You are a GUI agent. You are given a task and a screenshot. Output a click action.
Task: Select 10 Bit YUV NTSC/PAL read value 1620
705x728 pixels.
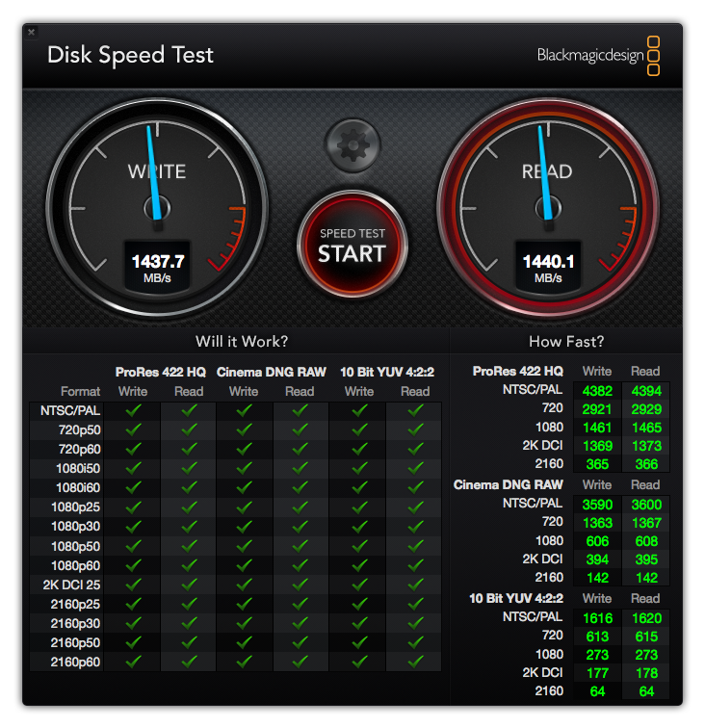[646, 618]
